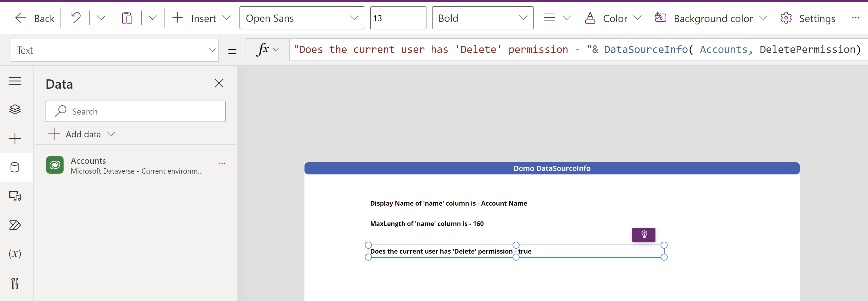Click the lightbulb ideas button on canvas

click(x=643, y=234)
